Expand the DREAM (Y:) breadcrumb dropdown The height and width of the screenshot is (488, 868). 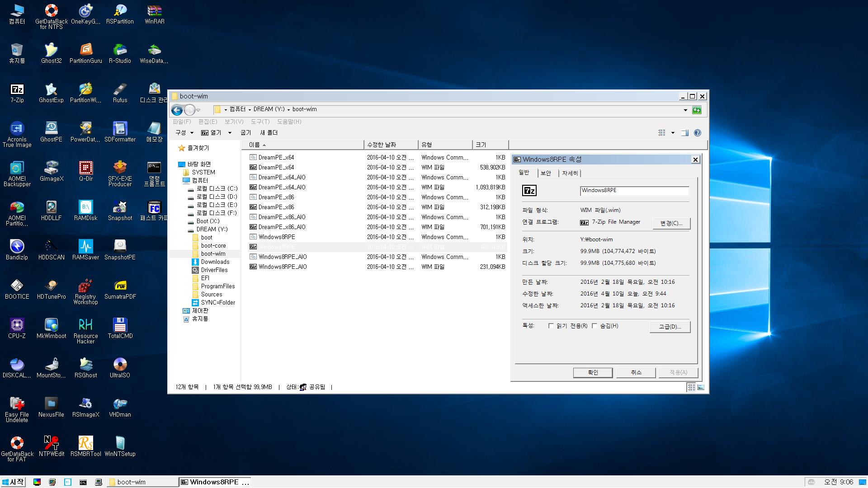(288, 110)
